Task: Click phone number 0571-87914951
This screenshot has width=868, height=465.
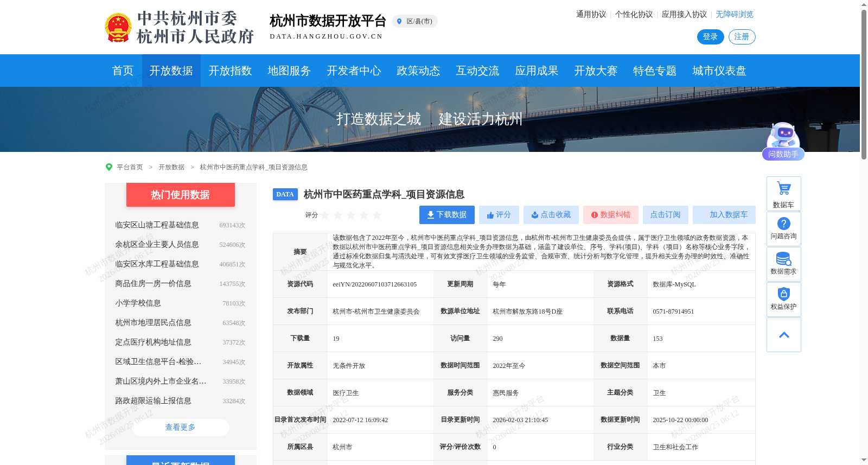Action: point(673,311)
